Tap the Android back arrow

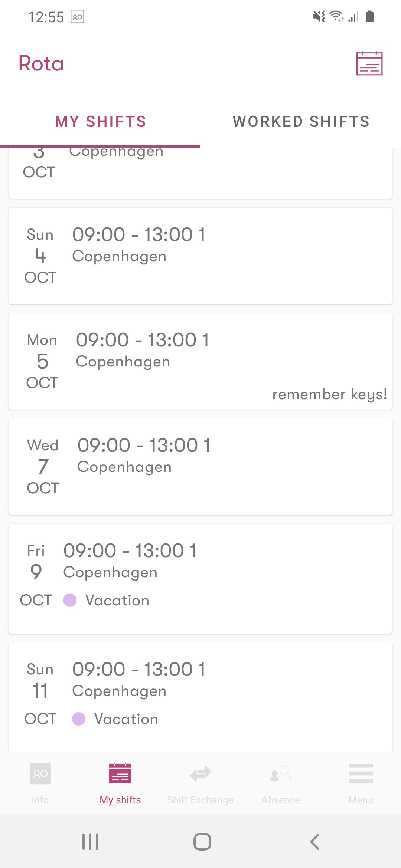[314, 842]
